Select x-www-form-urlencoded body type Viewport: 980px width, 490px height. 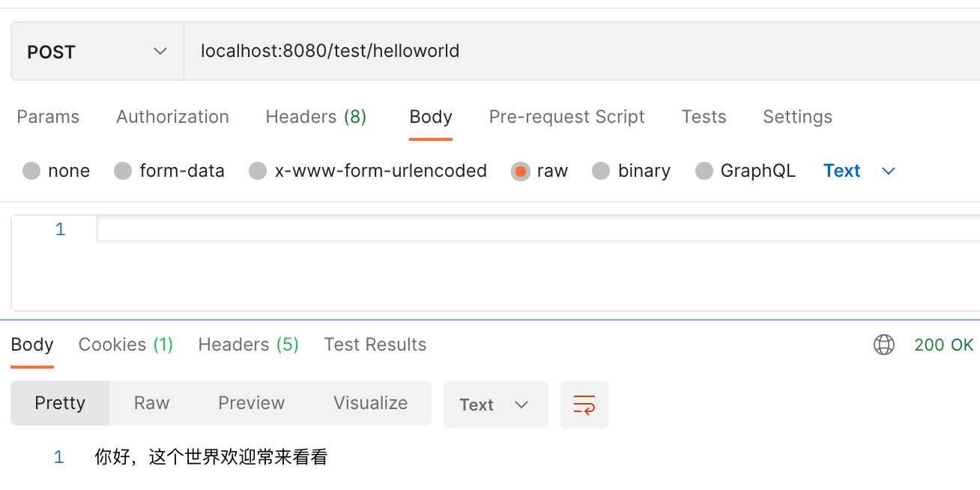[x=258, y=171]
